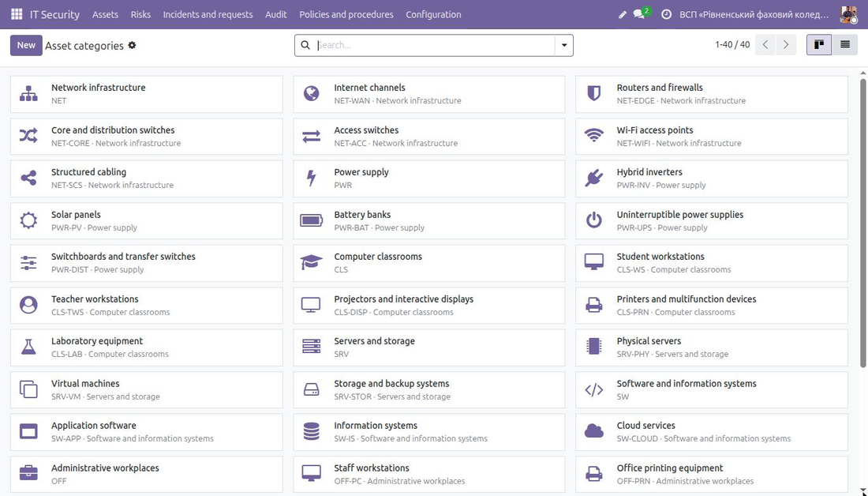Image resolution: width=868 pixels, height=496 pixels.
Task: Open the Audit menu
Action: pyautogui.click(x=275, y=14)
